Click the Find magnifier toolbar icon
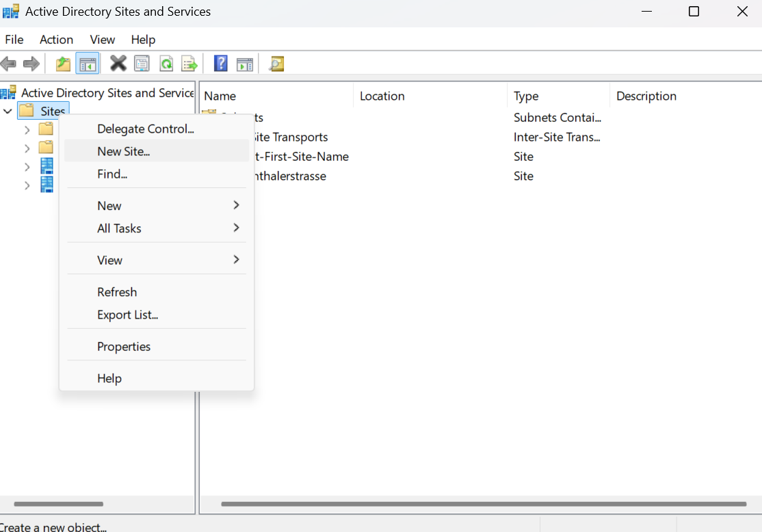Screen dimensions: 762x532 click(x=276, y=64)
